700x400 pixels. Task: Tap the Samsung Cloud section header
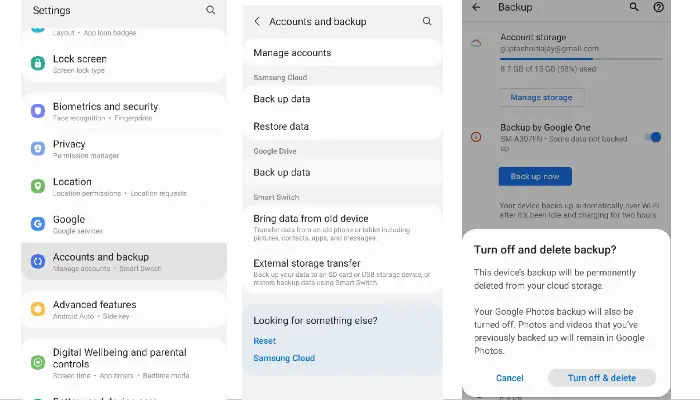coord(280,77)
